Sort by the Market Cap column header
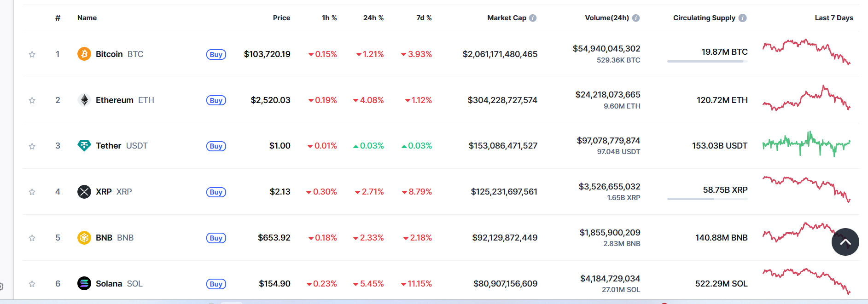Image resolution: width=868 pixels, height=304 pixels. point(507,18)
